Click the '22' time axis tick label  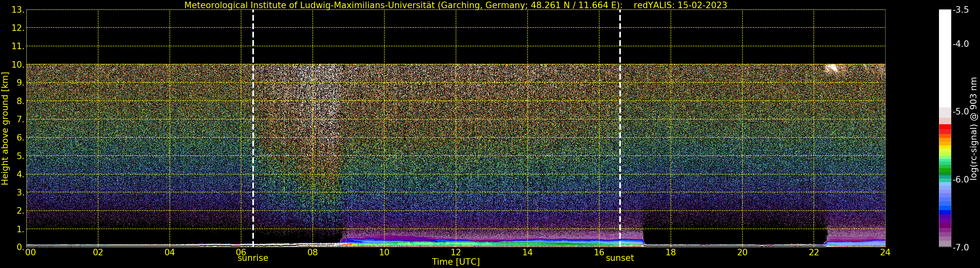coord(814,252)
